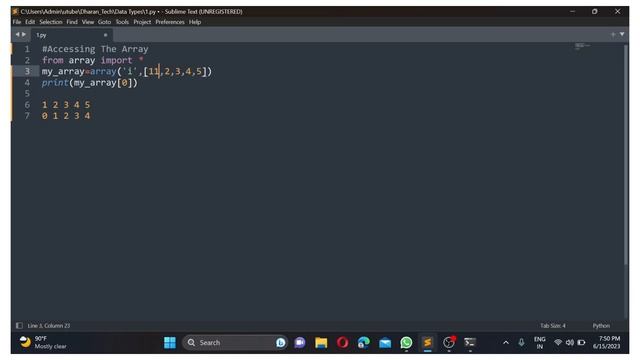Click the #Accessing The Array comment
Screen dimensions: 640x360
coord(95,49)
